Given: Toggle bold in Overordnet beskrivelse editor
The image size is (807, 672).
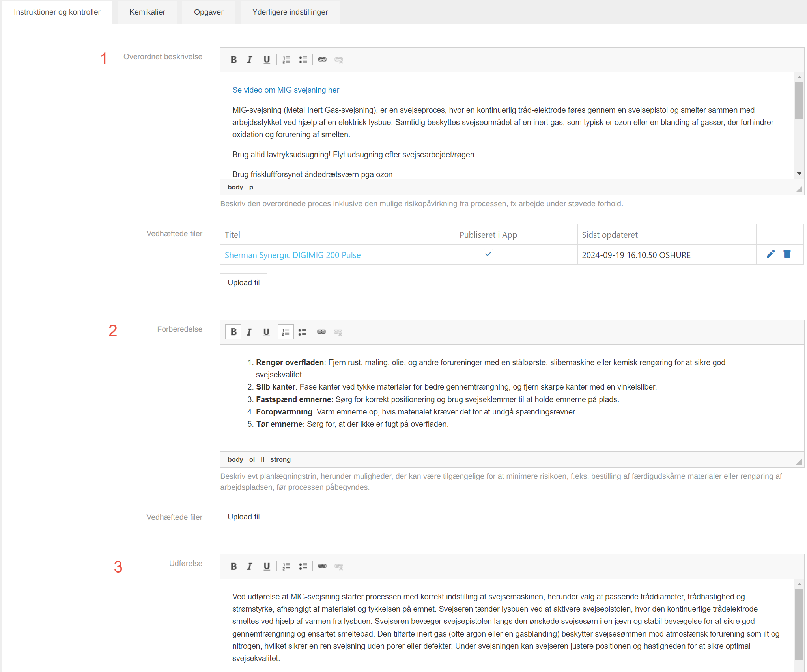Looking at the screenshot, I should [x=234, y=60].
